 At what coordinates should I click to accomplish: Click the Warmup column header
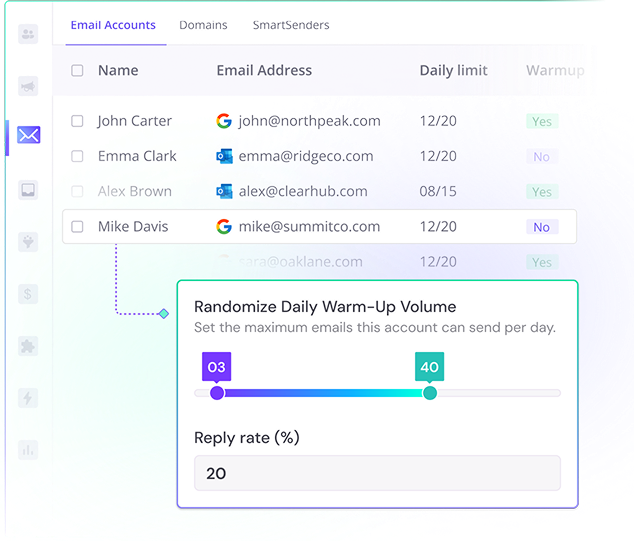[555, 71]
